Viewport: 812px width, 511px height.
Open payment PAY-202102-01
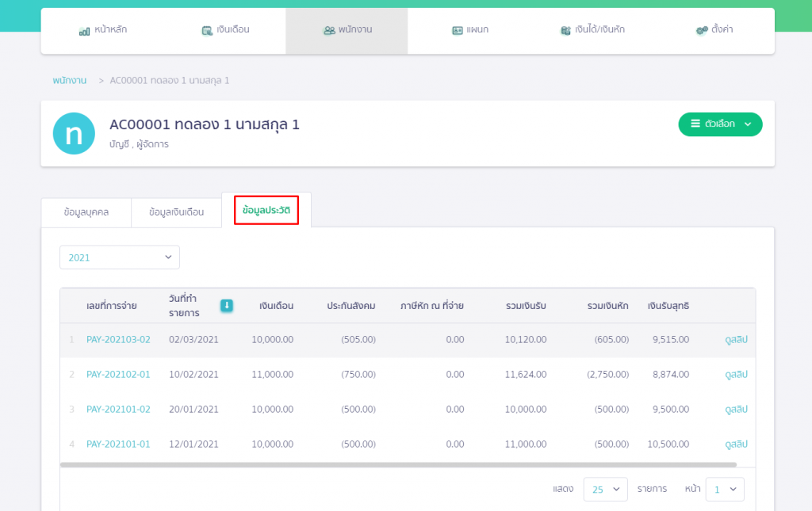click(118, 375)
